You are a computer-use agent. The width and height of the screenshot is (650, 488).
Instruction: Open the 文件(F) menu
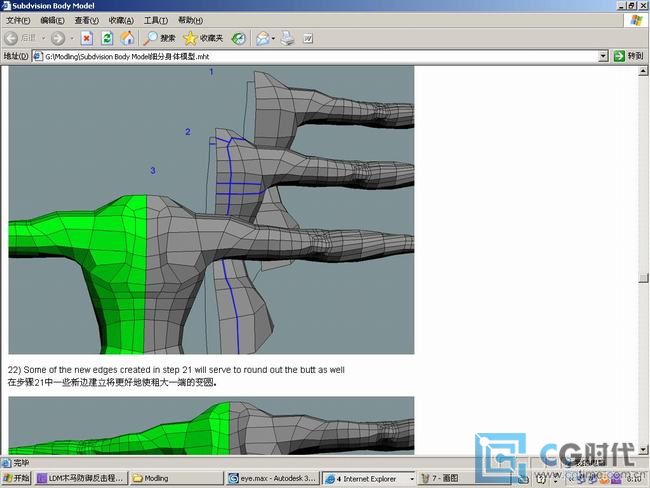(x=18, y=20)
